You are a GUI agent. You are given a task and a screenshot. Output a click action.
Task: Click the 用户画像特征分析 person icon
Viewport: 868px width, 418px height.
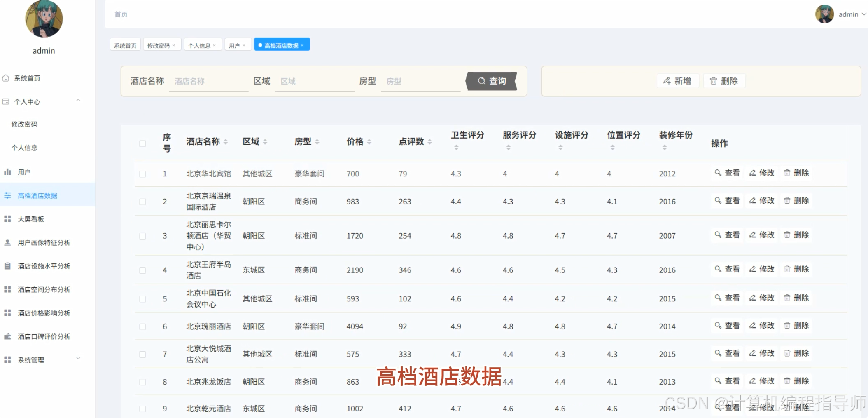tap(7, 242)
